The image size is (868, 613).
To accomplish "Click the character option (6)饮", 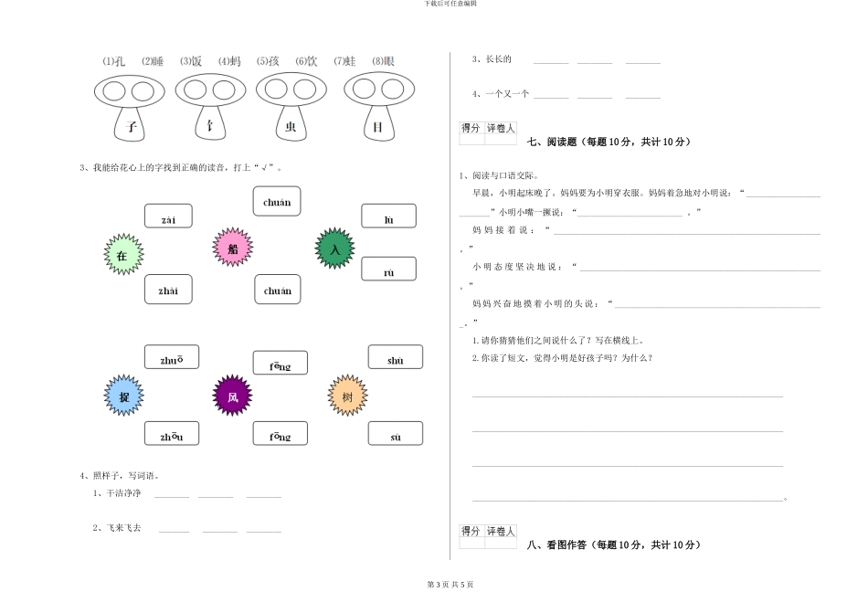I will point(306,61).
